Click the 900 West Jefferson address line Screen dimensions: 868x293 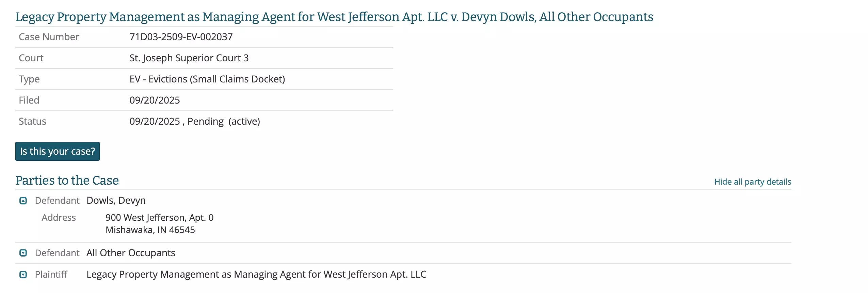pos(159,217)
